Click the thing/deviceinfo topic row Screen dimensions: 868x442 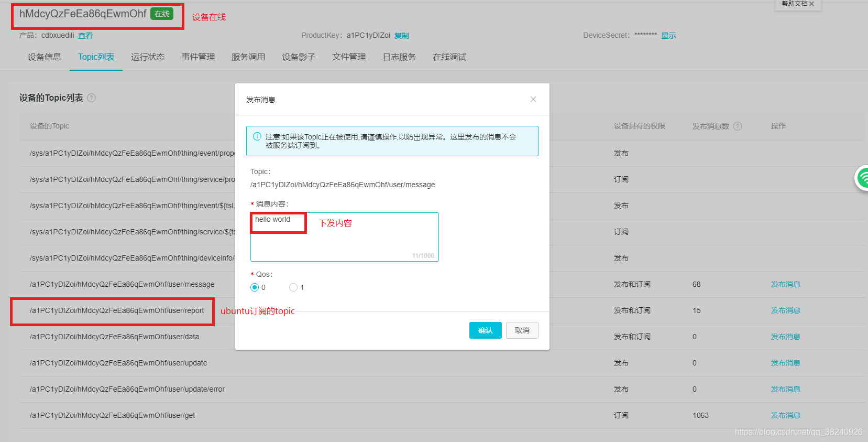tap(133, 258)
